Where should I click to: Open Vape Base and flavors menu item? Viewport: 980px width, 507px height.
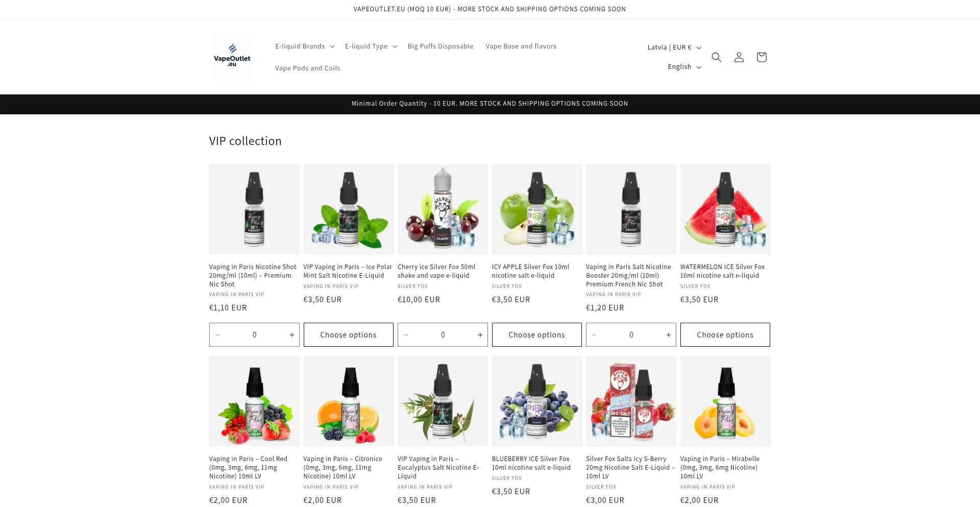click(x=521, y=46)
